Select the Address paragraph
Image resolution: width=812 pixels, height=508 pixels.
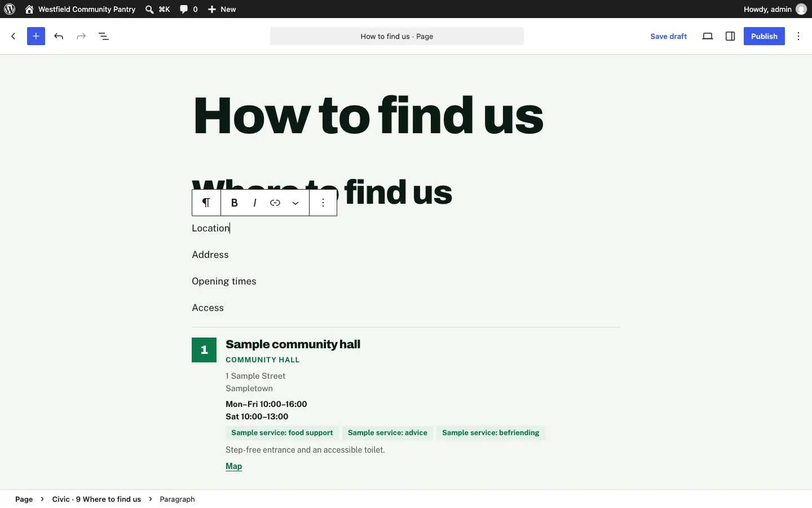pyautogui.click(x=210, y=255)
